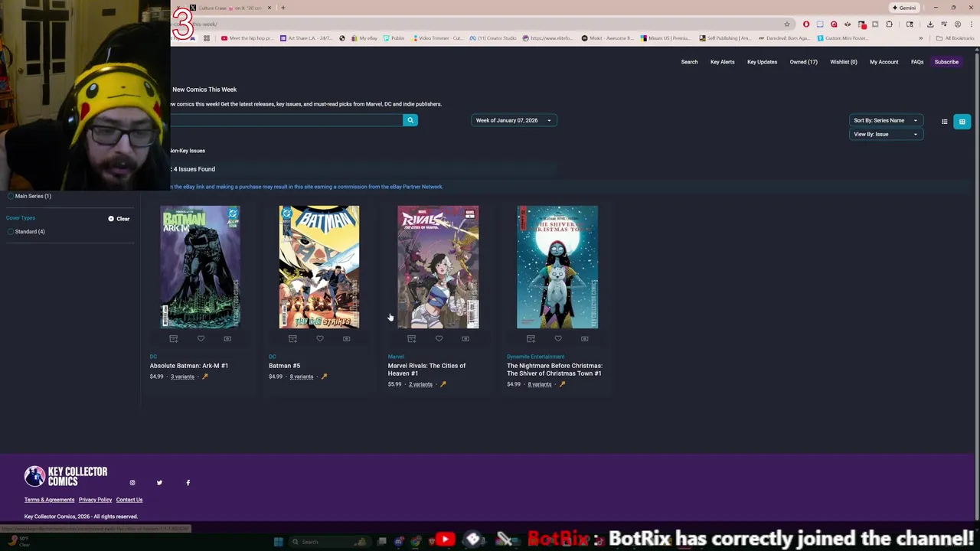Screen dimensions: 980x551
Task: Click the Key Collector Comics footer logo
Action: tap(66, 477)
